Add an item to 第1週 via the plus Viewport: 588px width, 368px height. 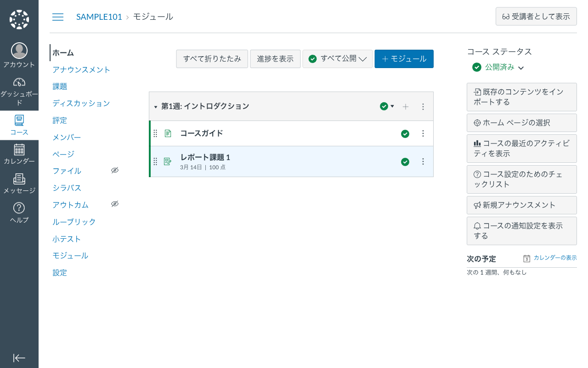(406, 106)
